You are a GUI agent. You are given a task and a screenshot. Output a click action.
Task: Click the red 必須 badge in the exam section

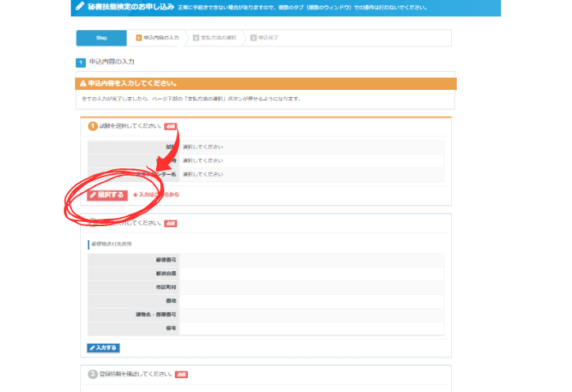[x=170, y=127]
